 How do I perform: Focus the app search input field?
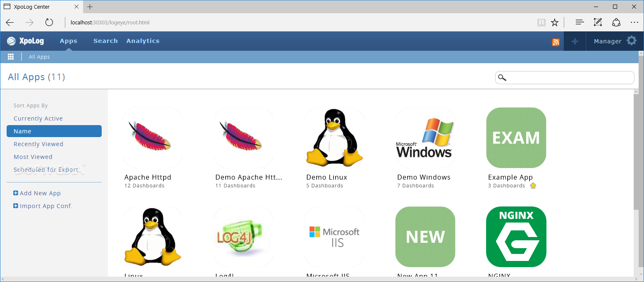tap(565, 78)
